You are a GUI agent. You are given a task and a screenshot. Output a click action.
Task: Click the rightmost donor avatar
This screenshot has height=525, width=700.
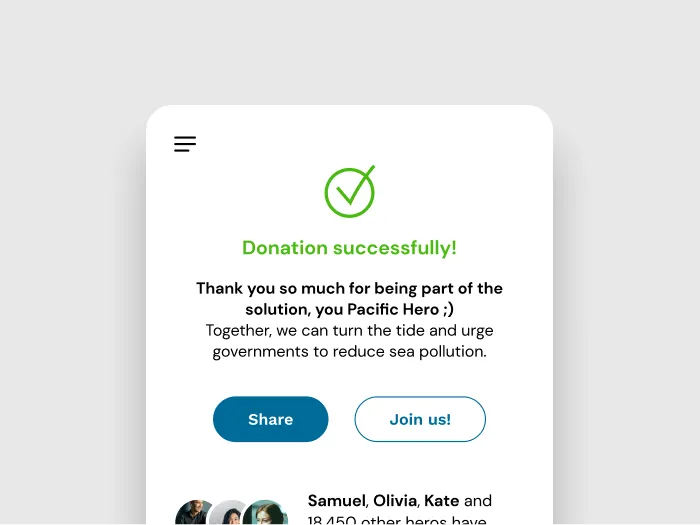point(266,514)
